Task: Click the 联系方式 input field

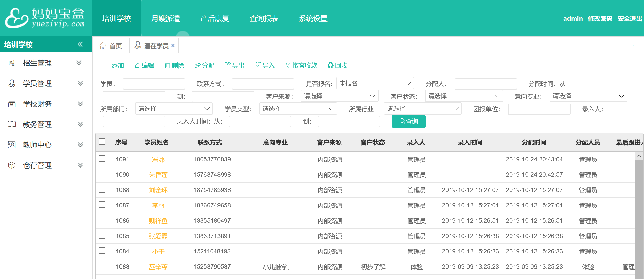Action: pyautogui.click(x=263, y=84)
